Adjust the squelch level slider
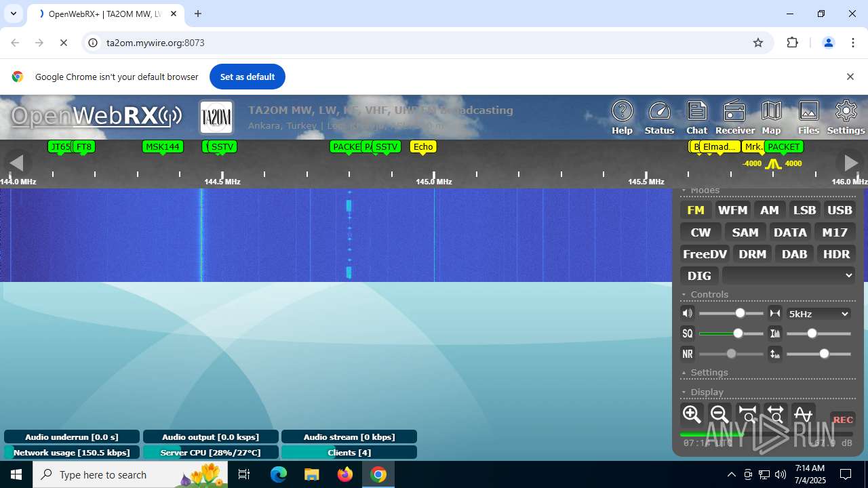The height and width of the screenshot is (488, 868). point(731,333)
